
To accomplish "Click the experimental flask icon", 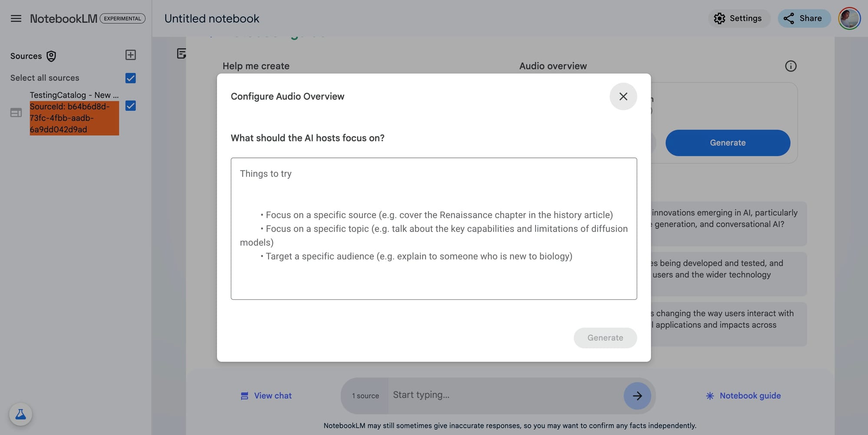I will (20, 414).
